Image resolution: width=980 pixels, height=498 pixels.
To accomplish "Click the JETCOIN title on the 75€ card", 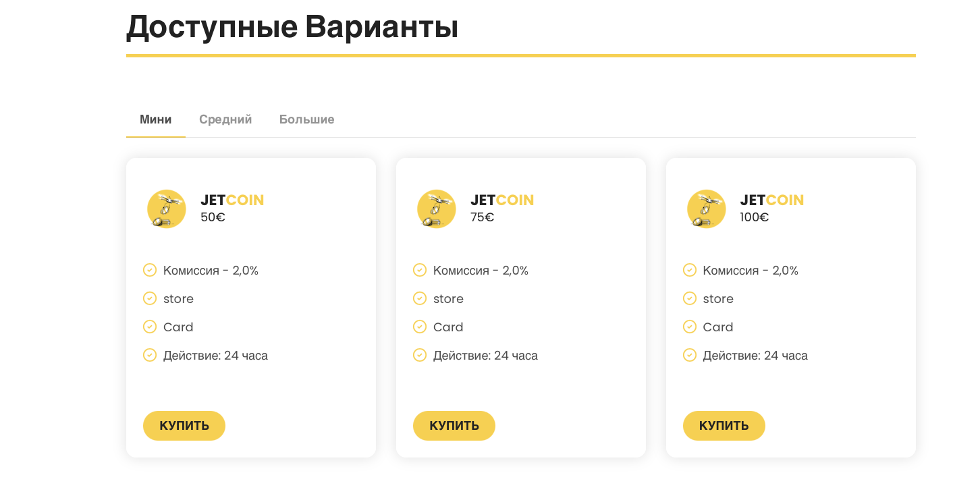I will pyautogui.click(x=502, y=200).
